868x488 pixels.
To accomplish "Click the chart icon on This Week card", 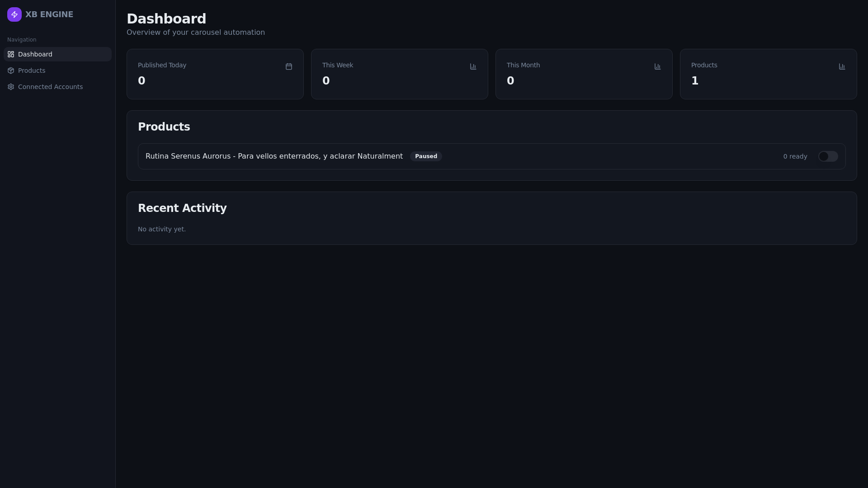I will pyautogui.click(x=473, y=66).
